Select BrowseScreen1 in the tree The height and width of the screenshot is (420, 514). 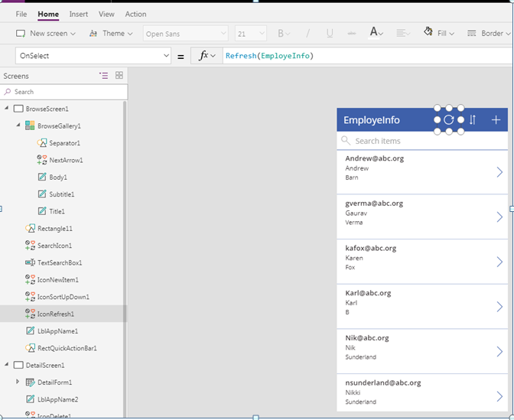(x=47, y=109)
